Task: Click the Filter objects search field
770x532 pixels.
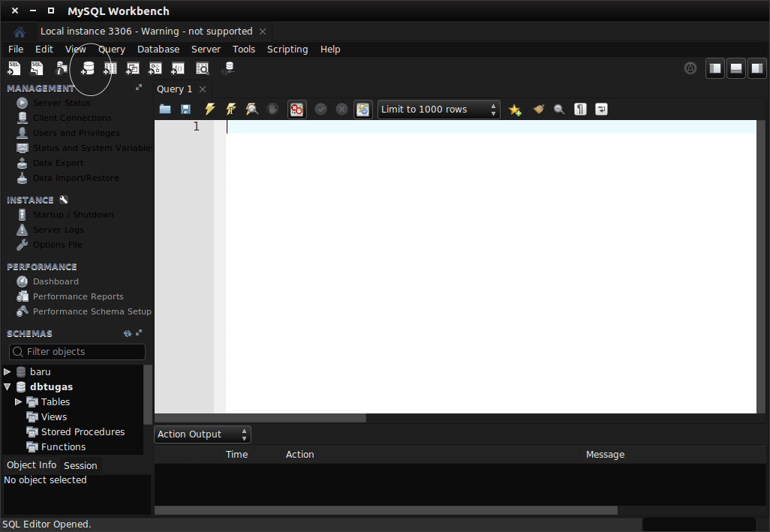Action: click(77, 351)
